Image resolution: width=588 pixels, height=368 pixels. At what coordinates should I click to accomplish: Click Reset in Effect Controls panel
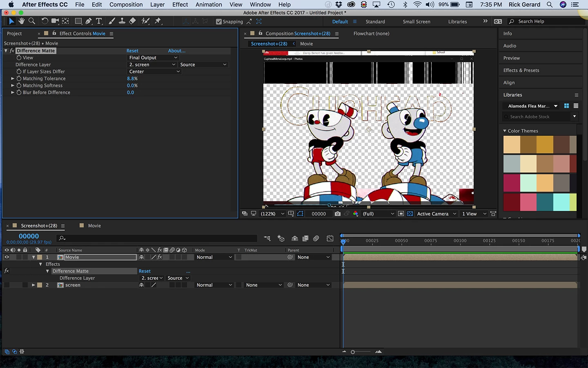[132, 51]
